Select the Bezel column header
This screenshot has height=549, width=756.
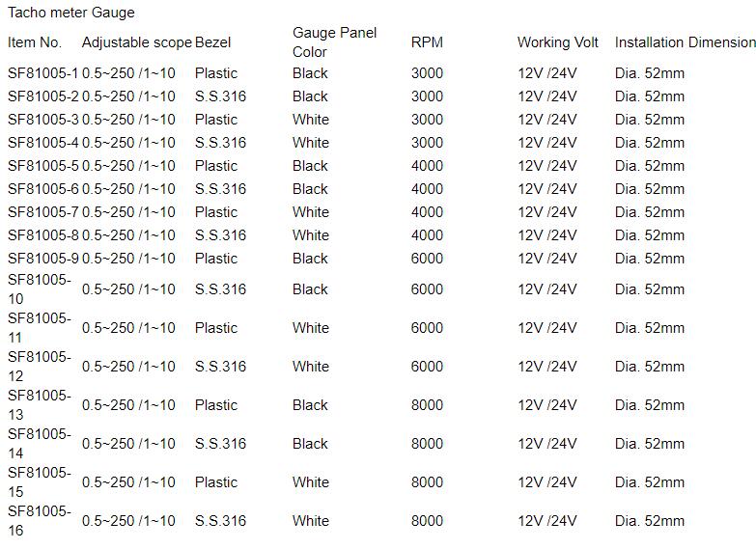click(x=212, y=42)
